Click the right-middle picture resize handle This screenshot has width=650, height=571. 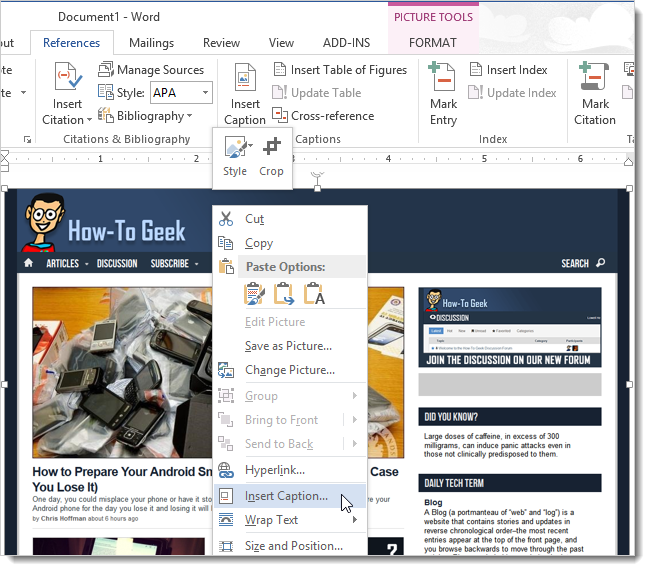coord(629,384)
